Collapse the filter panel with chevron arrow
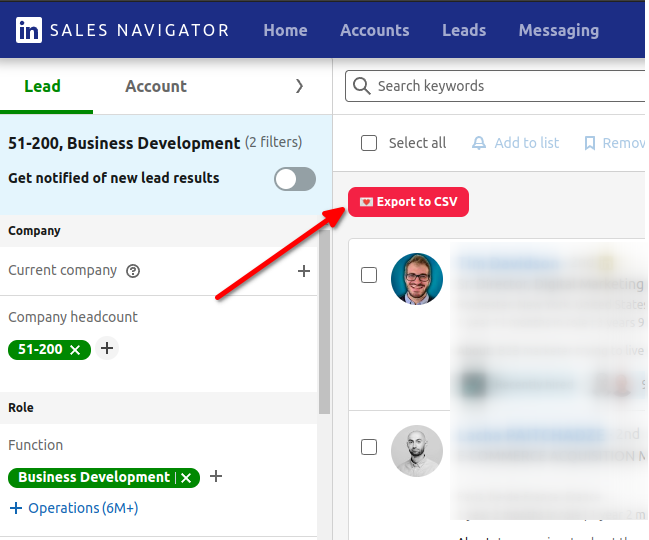The image size is (649, 540). (x=299, y=86)
